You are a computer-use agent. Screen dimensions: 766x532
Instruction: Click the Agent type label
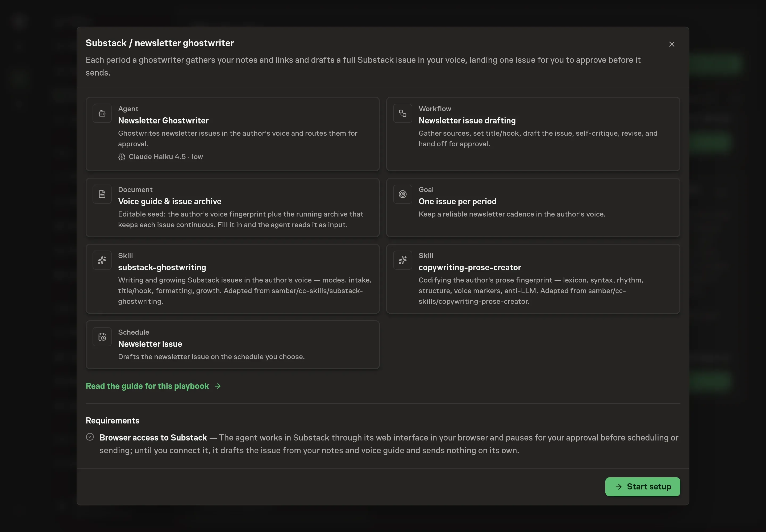[128, 109]
